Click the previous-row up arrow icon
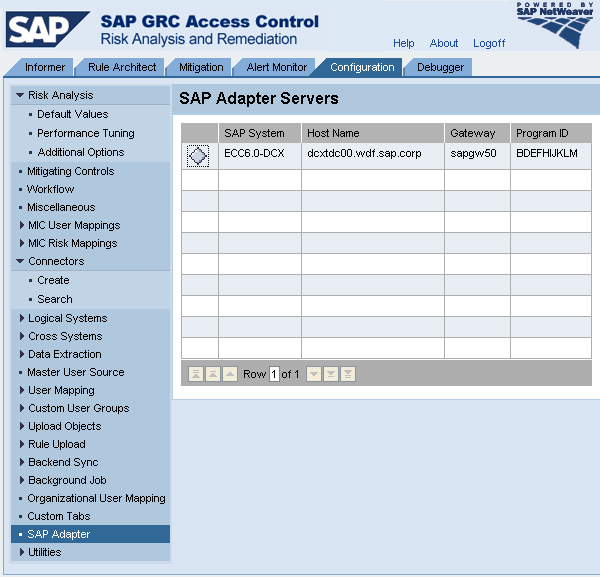600x577 pixels. 230,374
